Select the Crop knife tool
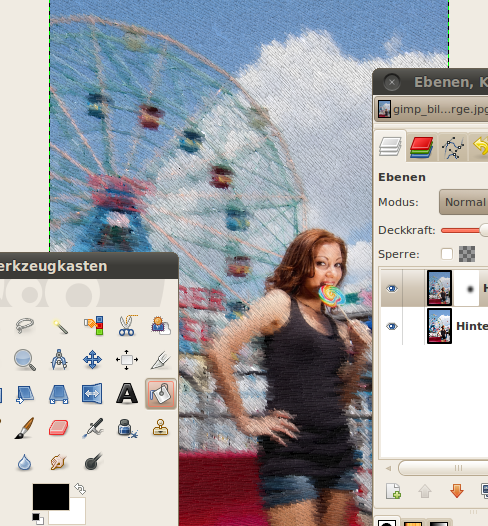Viewport: 488px width, 526px height. [161, 360]
